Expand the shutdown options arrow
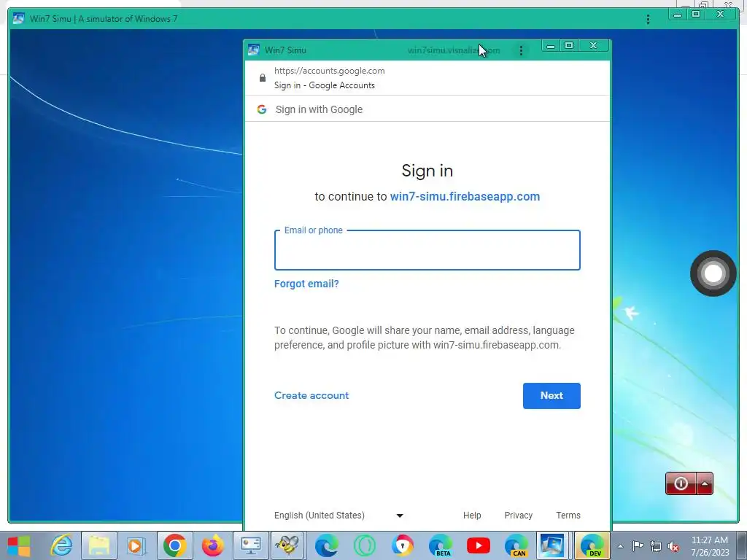 705,483
